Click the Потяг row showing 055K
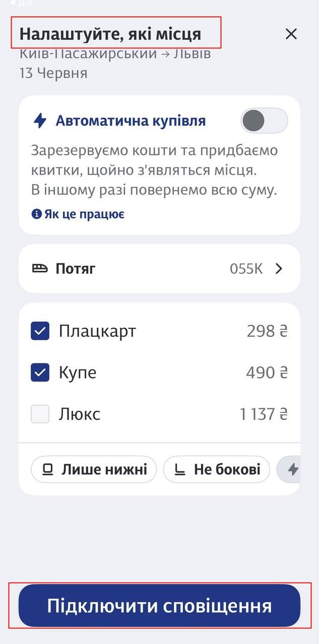 click(159, 268)
